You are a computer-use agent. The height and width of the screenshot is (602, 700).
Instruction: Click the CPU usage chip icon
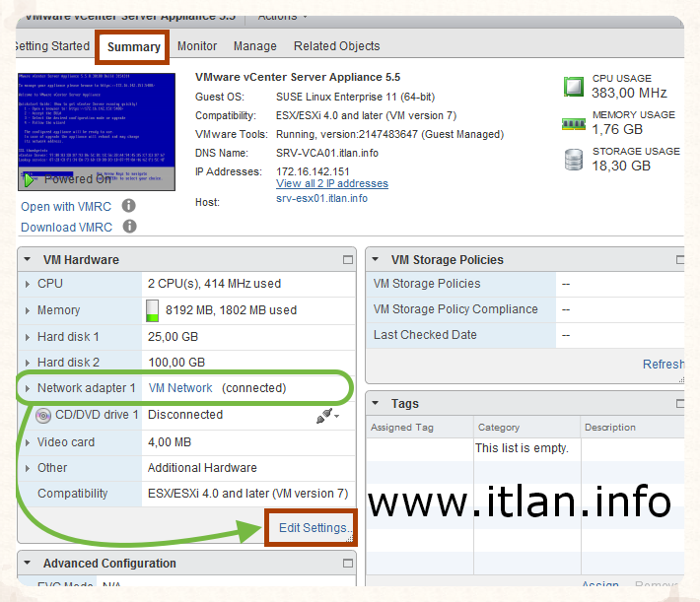pos(573,86)
